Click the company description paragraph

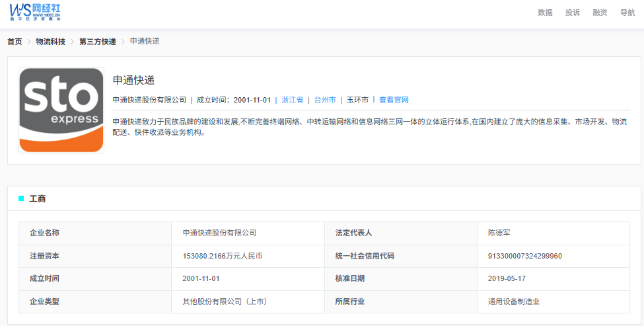tap(371, 127)
